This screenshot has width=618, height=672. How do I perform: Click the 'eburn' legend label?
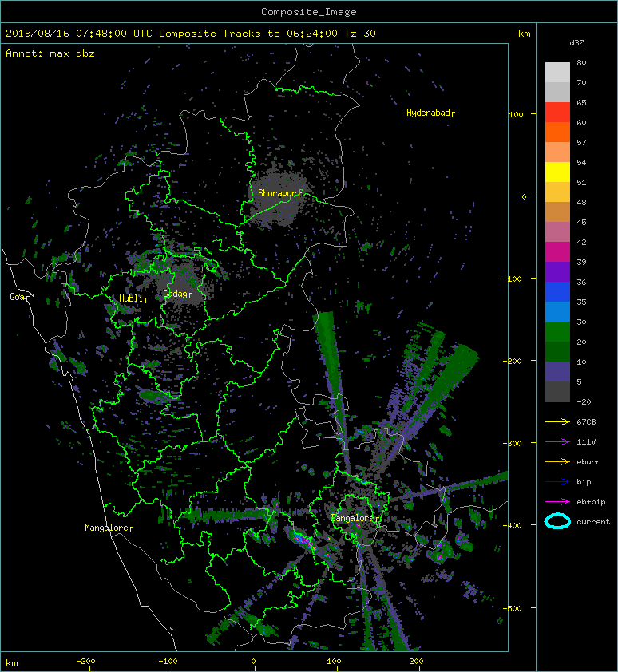click(x=588, y=462)
